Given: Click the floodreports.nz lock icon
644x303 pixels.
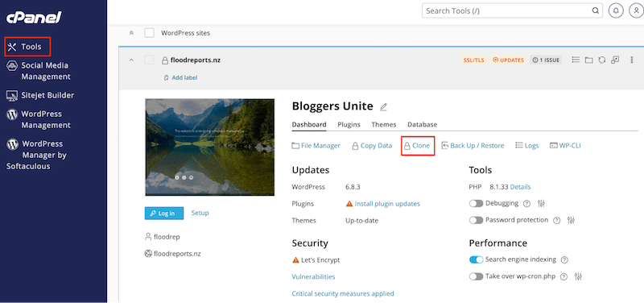Looking at the screenshot, I should (165, 60).
